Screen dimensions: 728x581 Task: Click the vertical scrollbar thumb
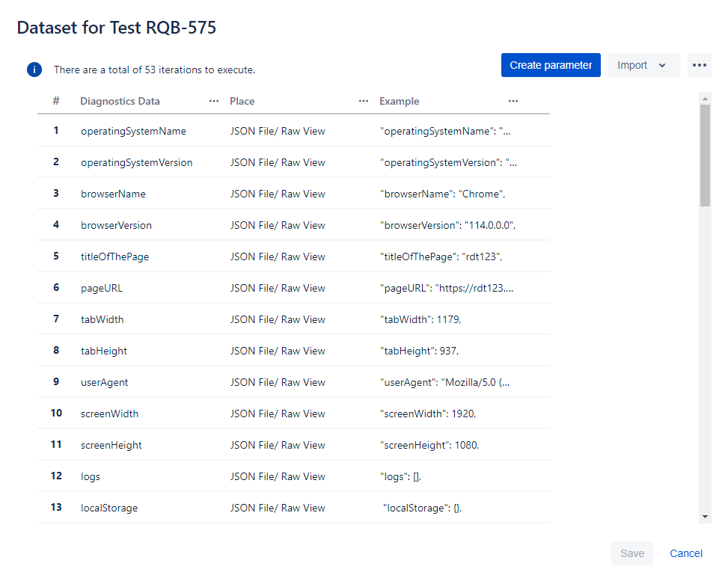coord(706,155)
